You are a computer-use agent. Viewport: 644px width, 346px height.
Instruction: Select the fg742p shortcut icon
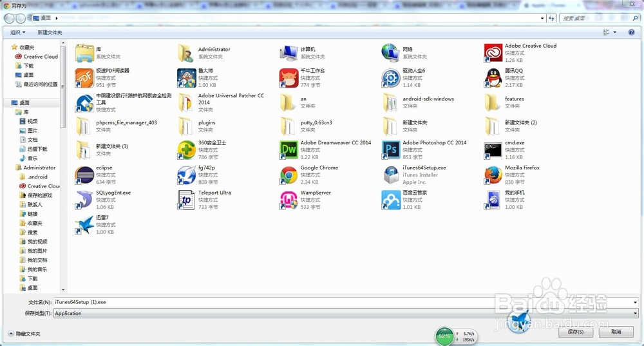click(187, 175)
